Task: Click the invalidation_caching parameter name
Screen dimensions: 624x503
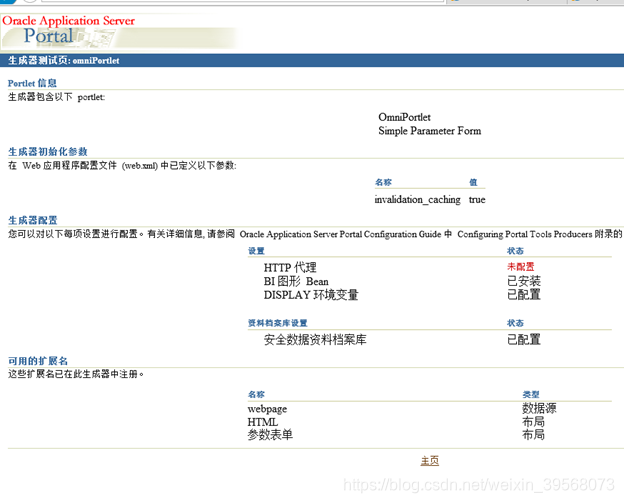Action: (417, 199)
